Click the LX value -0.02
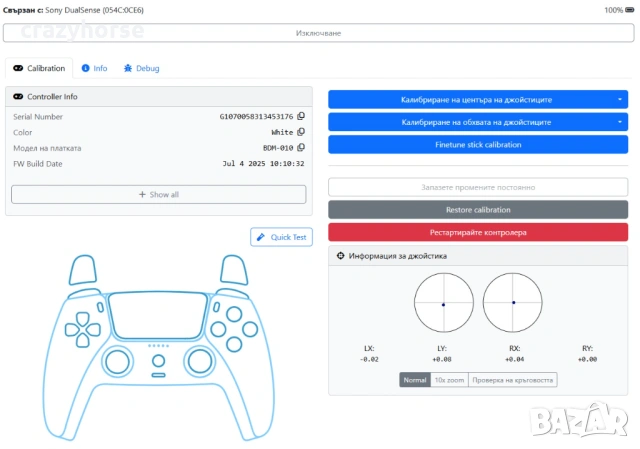The image size is (640, 449). tap(369, 359)
